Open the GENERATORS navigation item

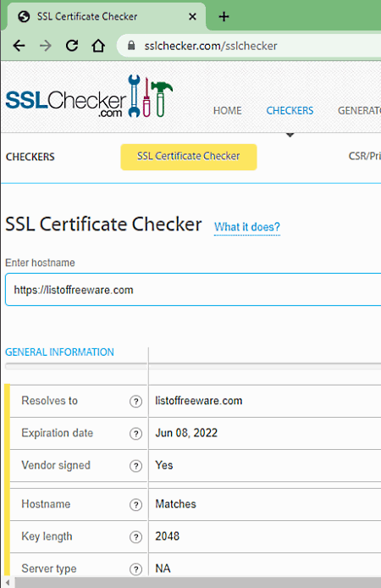359,111
